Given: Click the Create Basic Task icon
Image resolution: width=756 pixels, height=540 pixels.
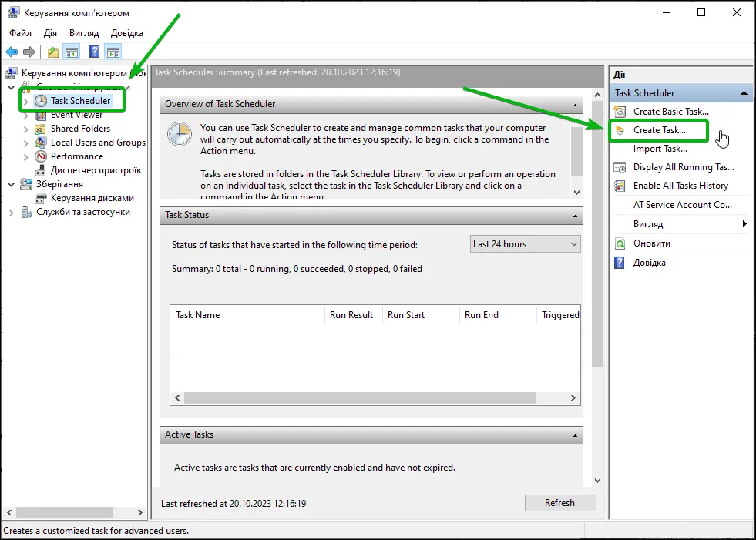Looking at the screenshot, I should point(620,112).
